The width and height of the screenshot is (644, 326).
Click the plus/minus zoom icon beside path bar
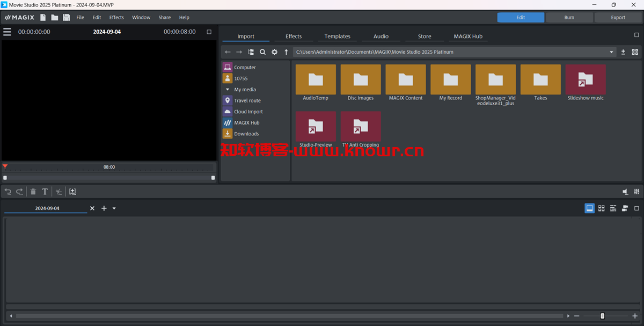pyautogui.click(x=623, y=52)
